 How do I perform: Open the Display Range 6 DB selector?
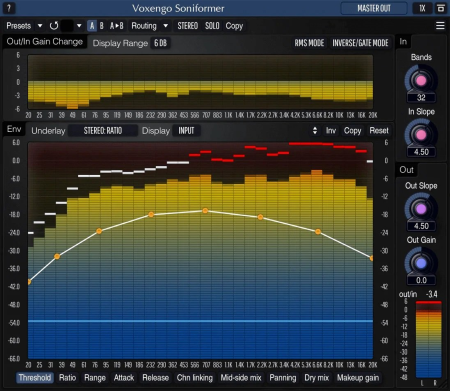click(x=160, y=43)
